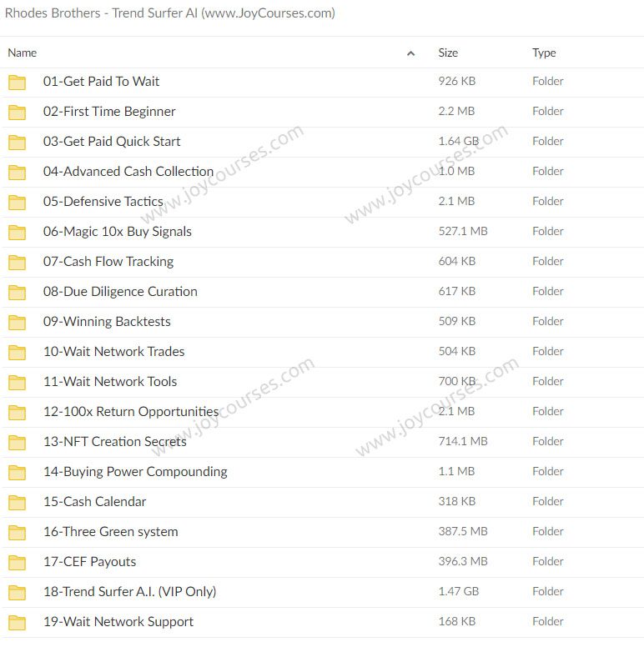Sort the list by the Name column header
The height and width of the screenshot is (647, 644).
click(23, 53)
